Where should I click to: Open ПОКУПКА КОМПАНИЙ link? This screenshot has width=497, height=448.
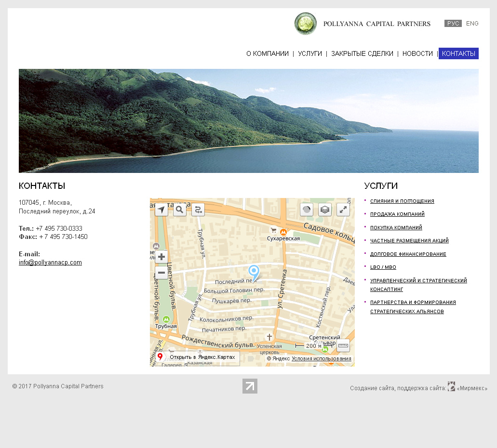click(396, 227)
